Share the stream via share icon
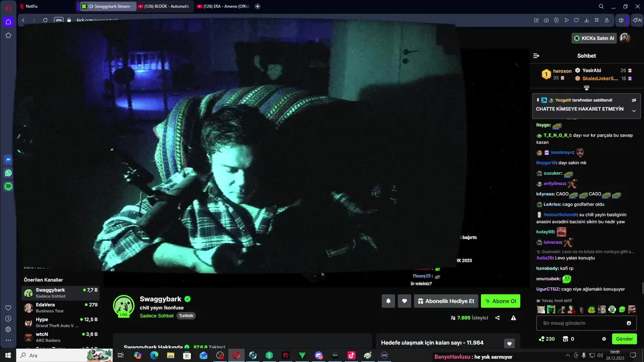644x362 pixels. pos(498,318)
